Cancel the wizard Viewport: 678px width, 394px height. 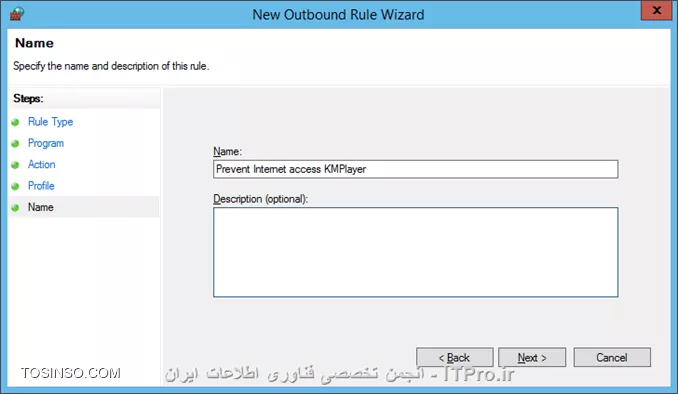pyautogui.click(x=612, y=358)
